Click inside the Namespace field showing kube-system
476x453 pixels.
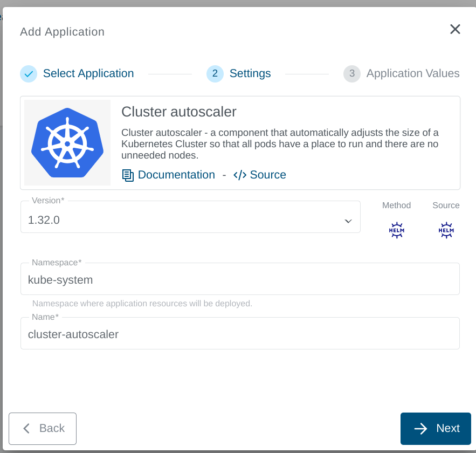pos(240,279)
